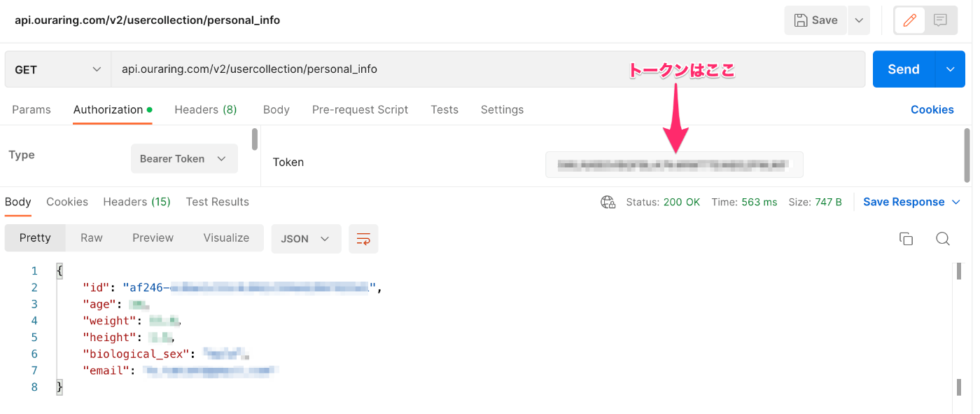Click the network globe lock icon
The image size is (980, 414).
(608, 202)
